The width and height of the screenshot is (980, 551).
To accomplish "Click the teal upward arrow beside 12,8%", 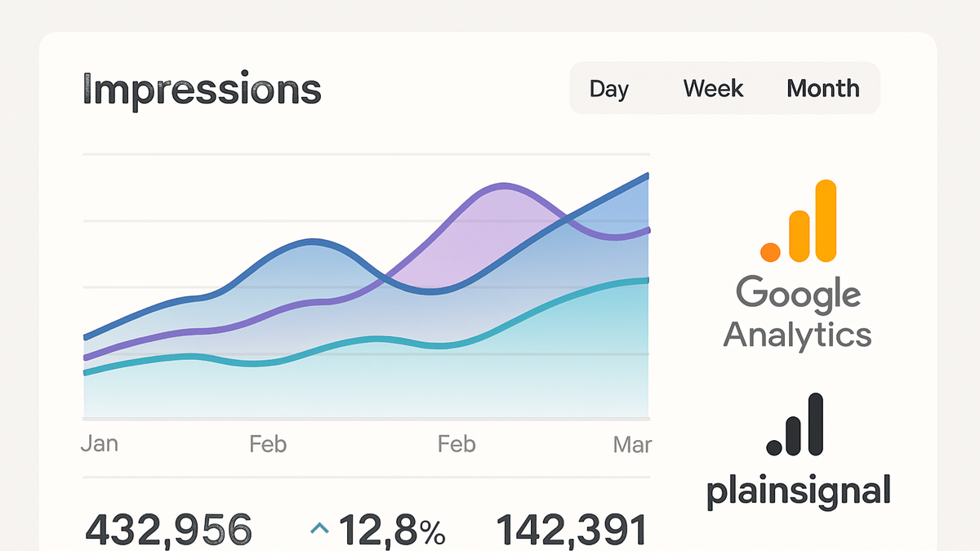I will pos(319,530).
